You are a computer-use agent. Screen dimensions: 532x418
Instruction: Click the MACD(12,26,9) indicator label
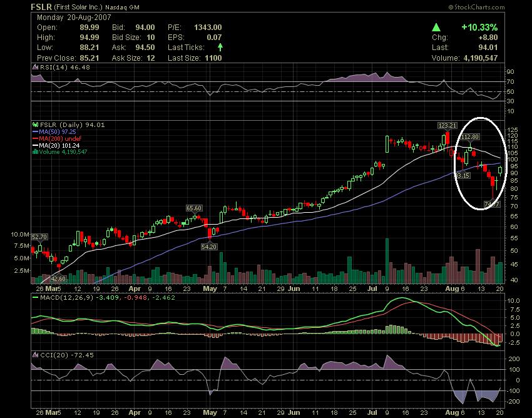coord(66,298)
